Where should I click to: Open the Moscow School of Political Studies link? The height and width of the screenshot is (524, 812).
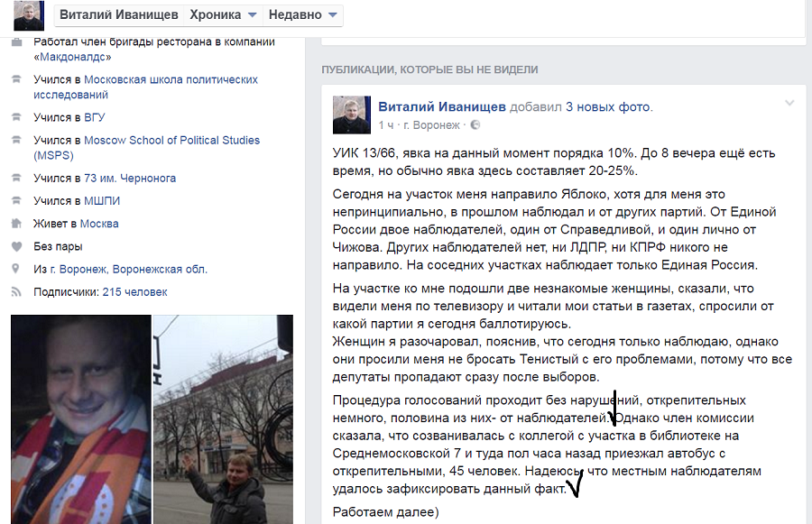coord(146,148)
